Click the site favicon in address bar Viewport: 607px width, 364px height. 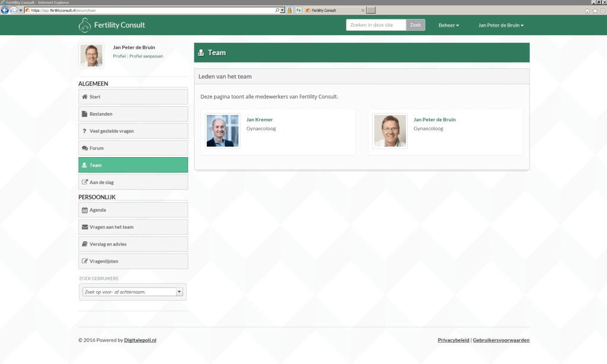(27, 11)
